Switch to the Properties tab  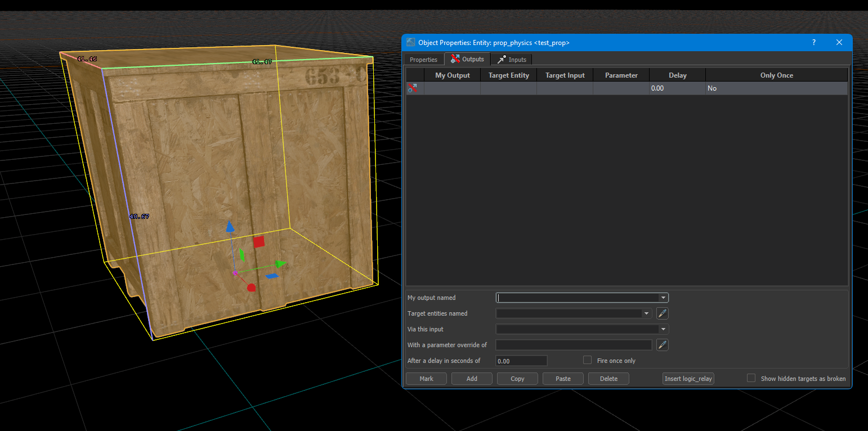coord(423,59)
